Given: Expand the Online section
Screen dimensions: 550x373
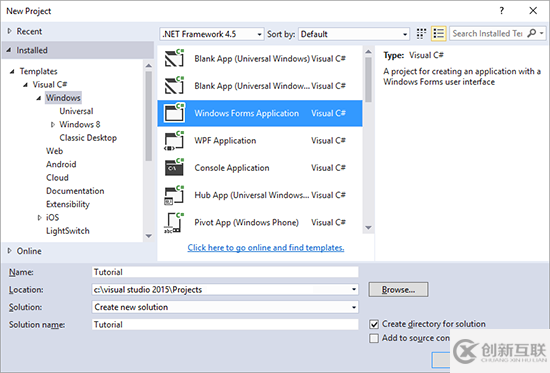Looking at the screenshot, I should (x=9, y=251).
